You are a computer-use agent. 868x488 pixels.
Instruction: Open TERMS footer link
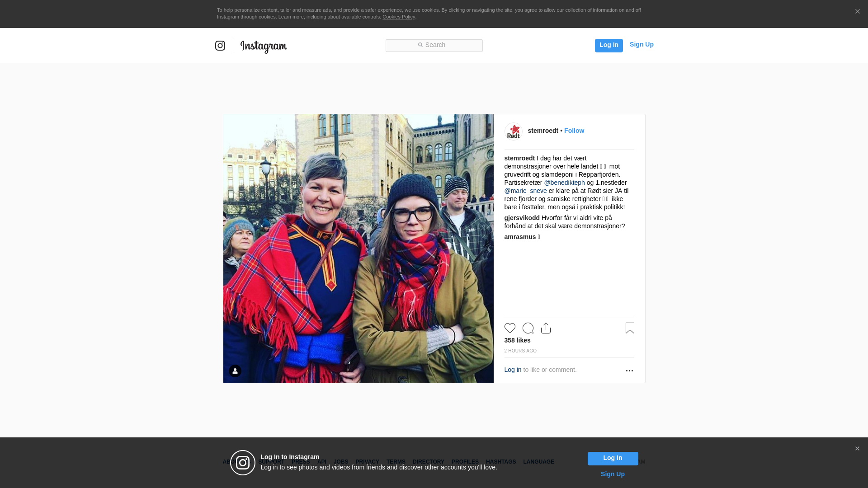pyautogui.click(x=396, y=462)
